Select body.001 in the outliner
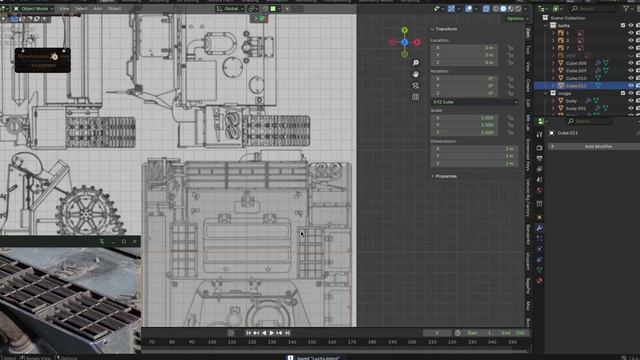The image size is (640, 360). [x=576, y=108]
